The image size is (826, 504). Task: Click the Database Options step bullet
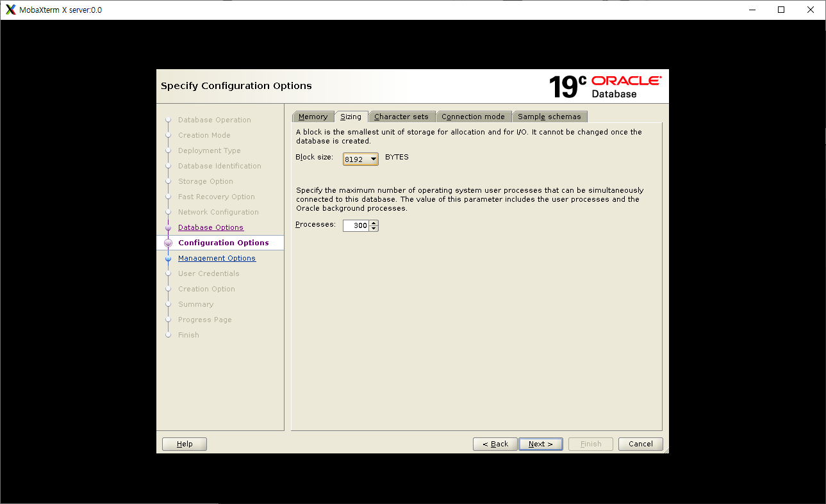[x=168, y=227]
